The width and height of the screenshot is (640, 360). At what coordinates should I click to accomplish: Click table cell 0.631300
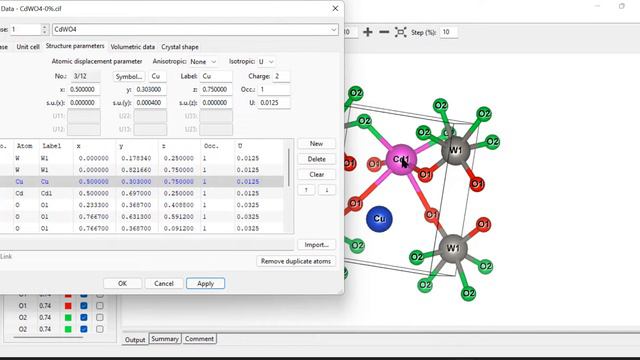(136, 217)
